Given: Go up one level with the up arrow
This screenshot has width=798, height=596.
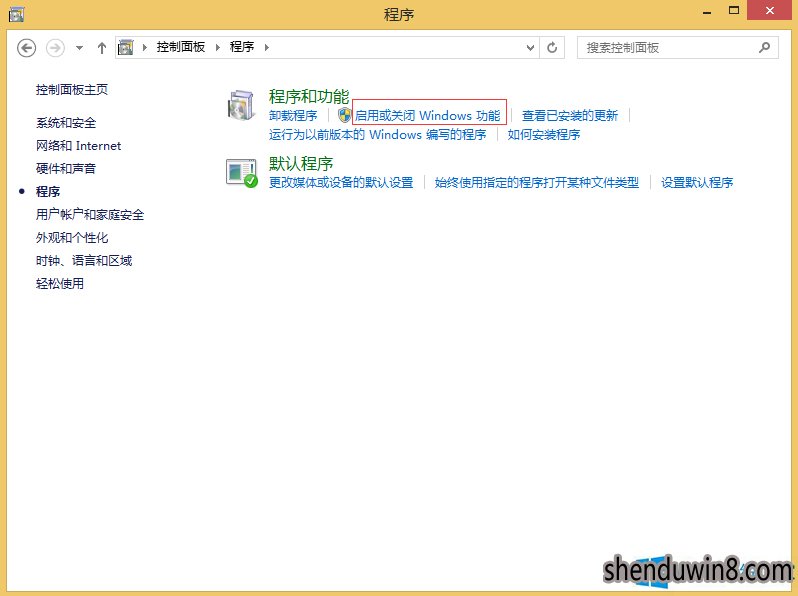Looking at the screenshot, I should pos(102,48).
